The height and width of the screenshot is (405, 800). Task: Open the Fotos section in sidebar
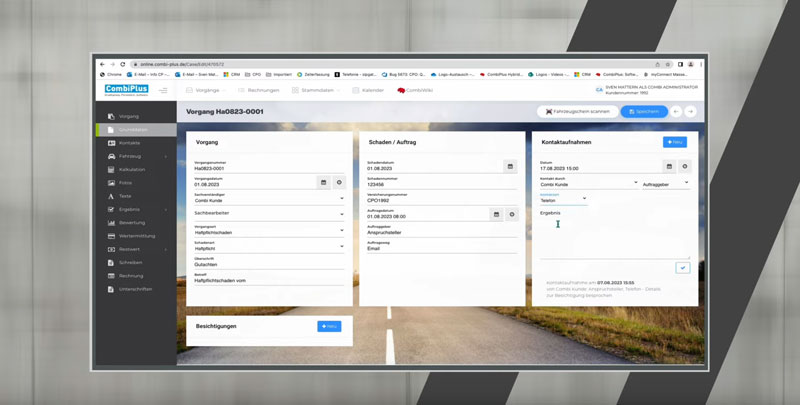click(125, 183)
